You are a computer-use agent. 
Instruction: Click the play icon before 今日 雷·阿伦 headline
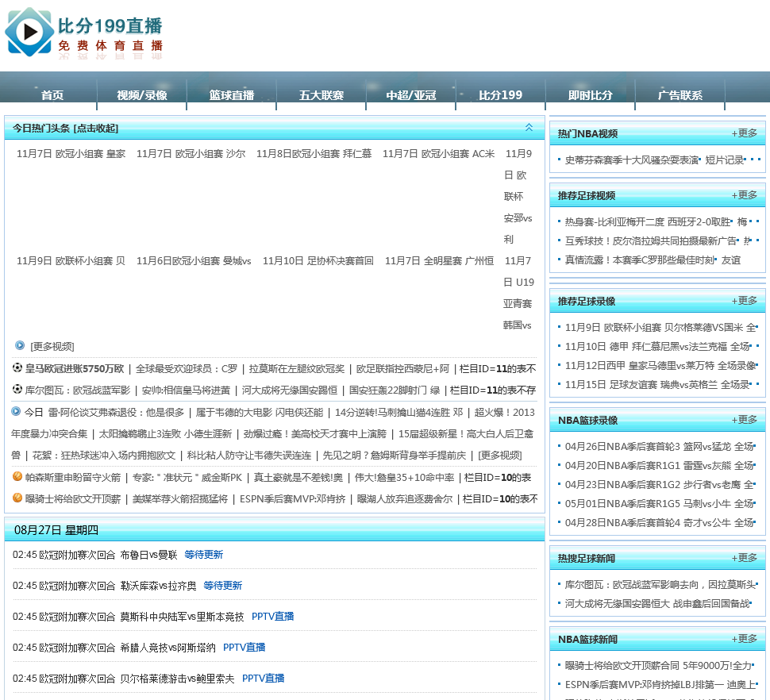point(16,411)
